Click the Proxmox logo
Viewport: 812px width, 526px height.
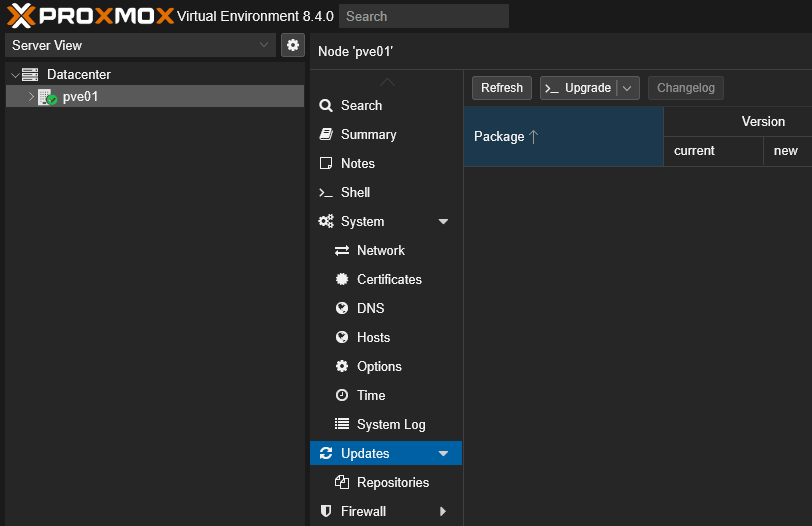click(x=90, y=16)
